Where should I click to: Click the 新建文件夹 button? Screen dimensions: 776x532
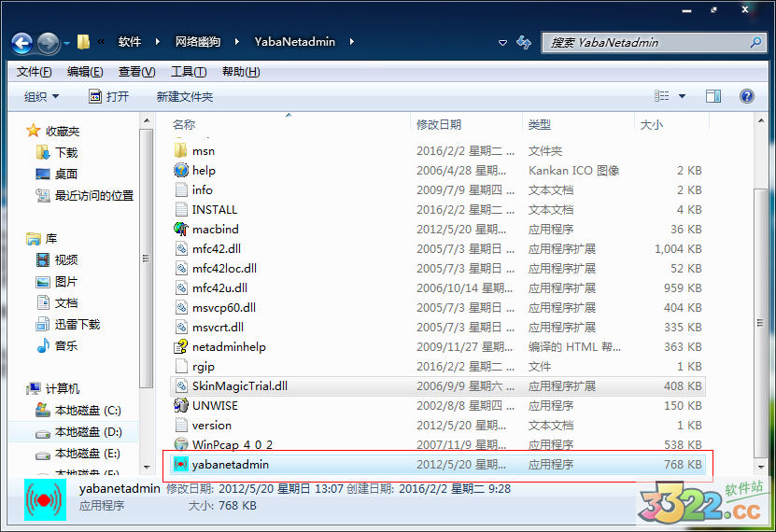coord(185,96)
